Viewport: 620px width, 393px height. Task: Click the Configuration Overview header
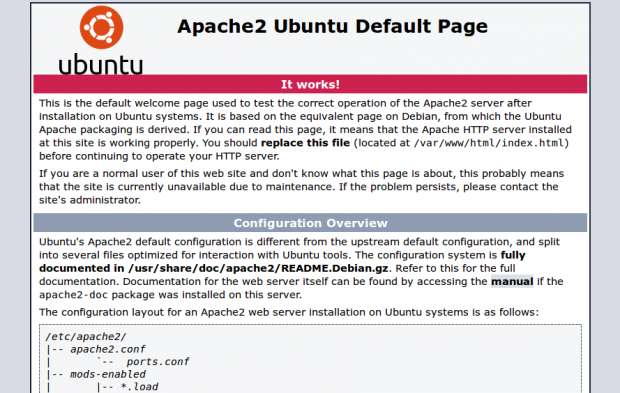click(310, 223)
